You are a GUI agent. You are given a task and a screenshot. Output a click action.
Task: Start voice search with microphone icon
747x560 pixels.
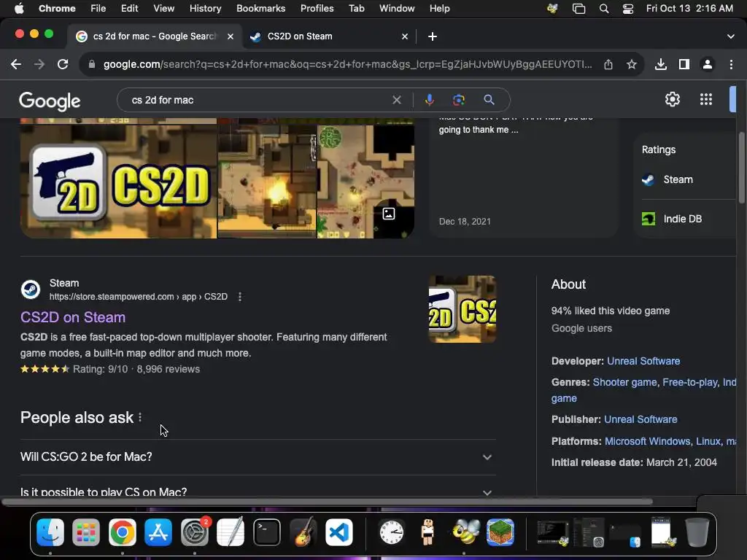pyautogui.click(x=429, y=100)
